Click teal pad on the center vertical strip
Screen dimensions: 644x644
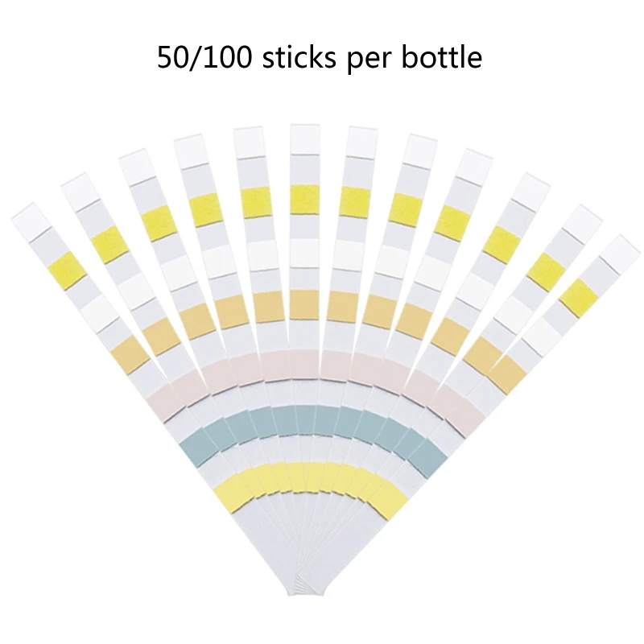point(304,419)
